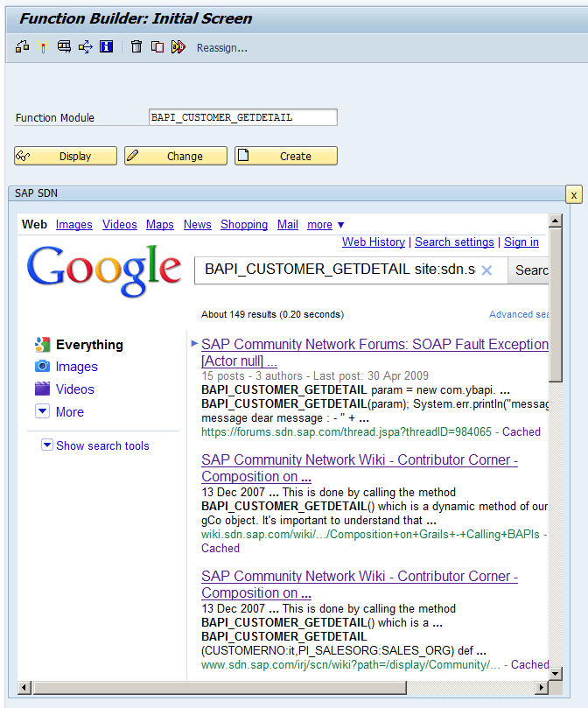This screenshot has height=708, width=588.
Task: Open the Videos filter link in sidebar
Action: pyautogui.click(x=75, y=389)
